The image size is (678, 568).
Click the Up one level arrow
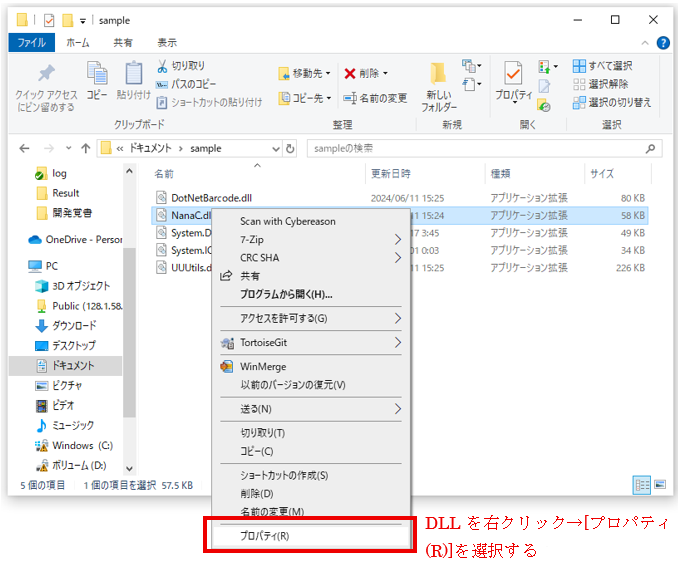click(x=86, y=149)
